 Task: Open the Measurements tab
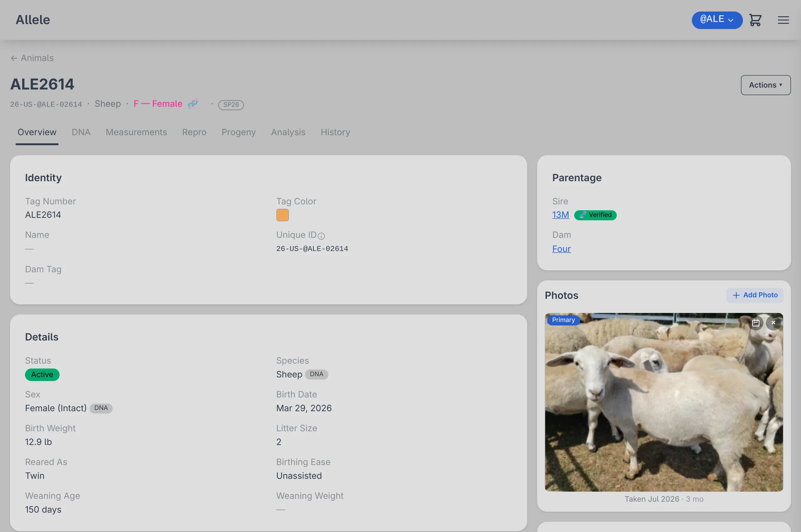136,132
